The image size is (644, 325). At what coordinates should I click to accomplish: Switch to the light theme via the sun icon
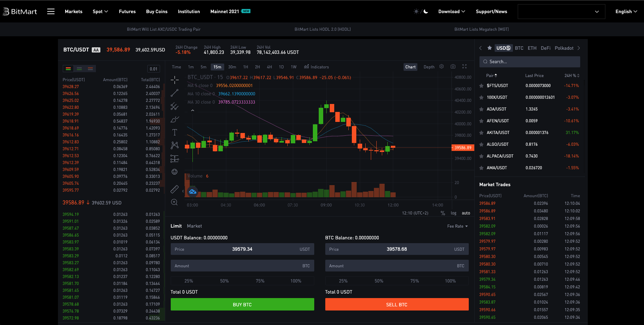coord(416,11)
